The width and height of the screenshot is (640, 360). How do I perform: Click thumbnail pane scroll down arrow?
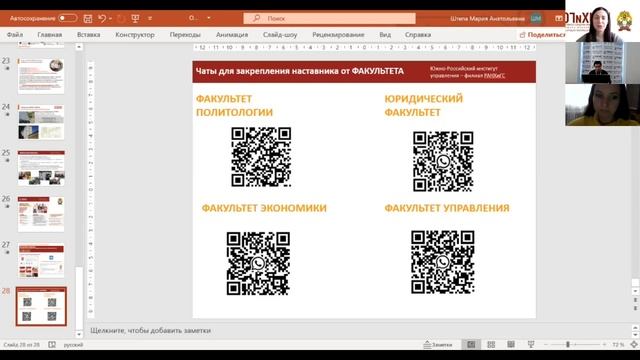[79, 335]
